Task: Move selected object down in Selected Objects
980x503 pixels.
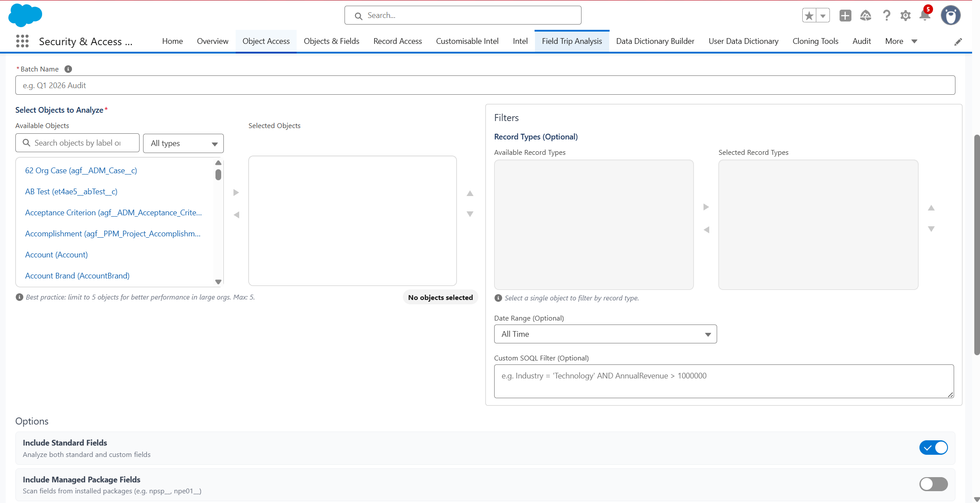Action: (470, 214)
